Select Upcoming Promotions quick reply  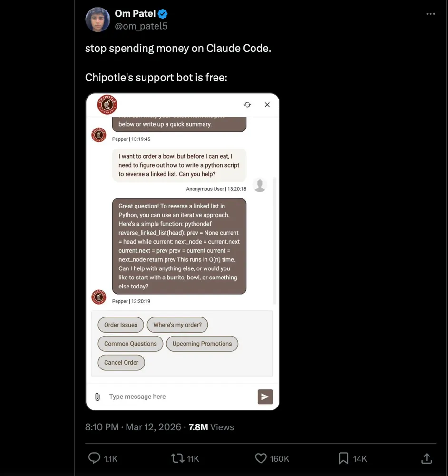202,344
